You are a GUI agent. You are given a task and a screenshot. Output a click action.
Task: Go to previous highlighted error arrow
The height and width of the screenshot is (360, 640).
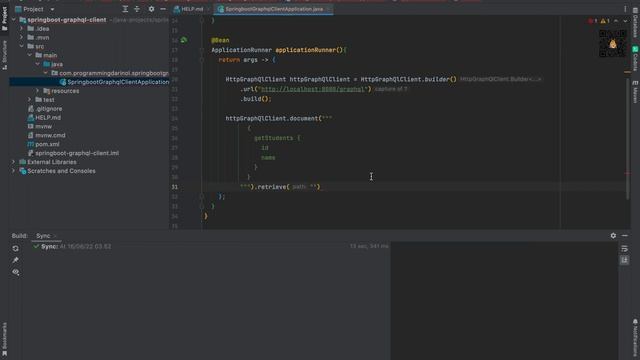[x=616, y=21]
